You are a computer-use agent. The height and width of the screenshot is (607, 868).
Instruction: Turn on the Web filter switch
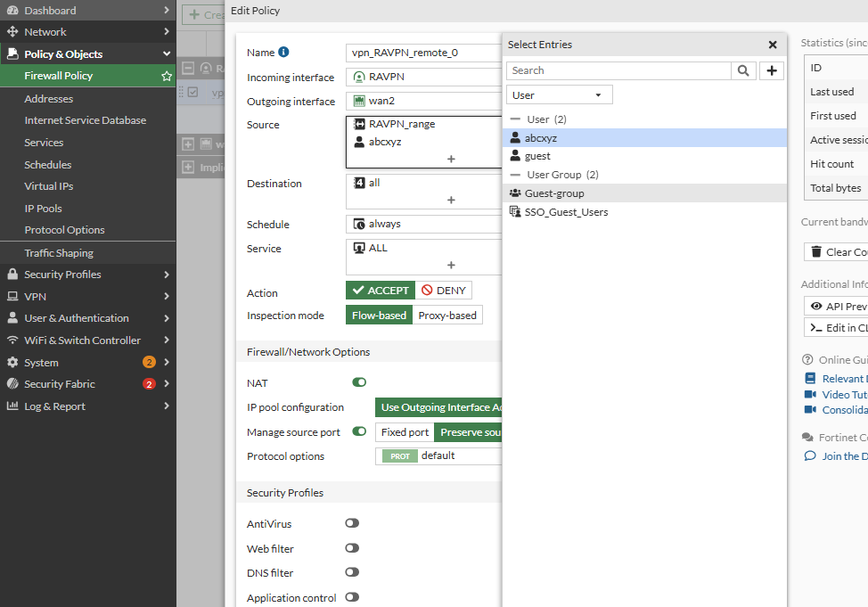point(352,548)
